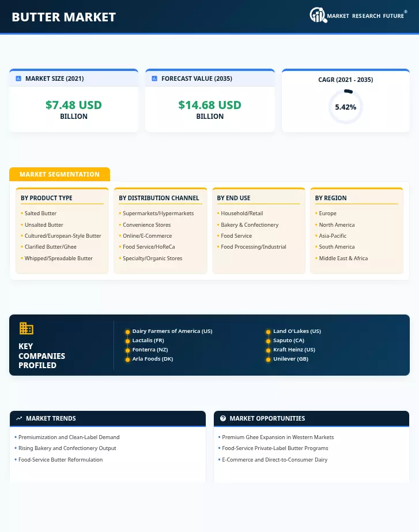Select Food Service end use item
Image resolution: width=419 pixels, height=532 pixels.
[236, 236]
